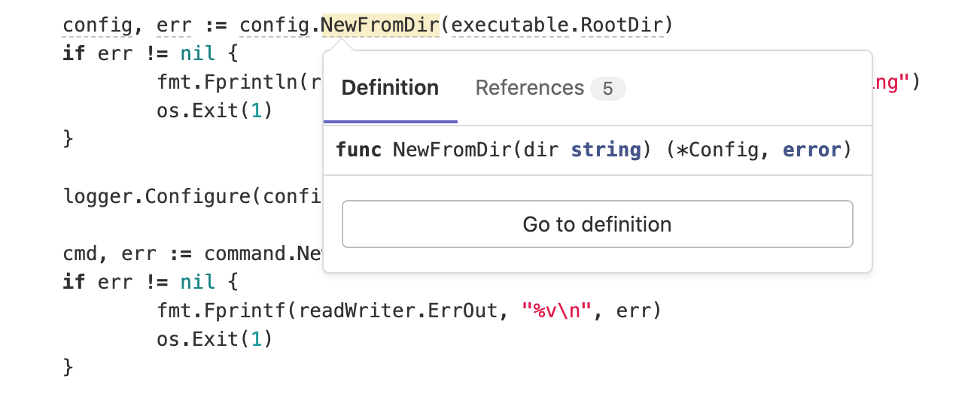Click the config package name before NewFromDir
This screenshot has width=980, height=403.
[274, 26]
